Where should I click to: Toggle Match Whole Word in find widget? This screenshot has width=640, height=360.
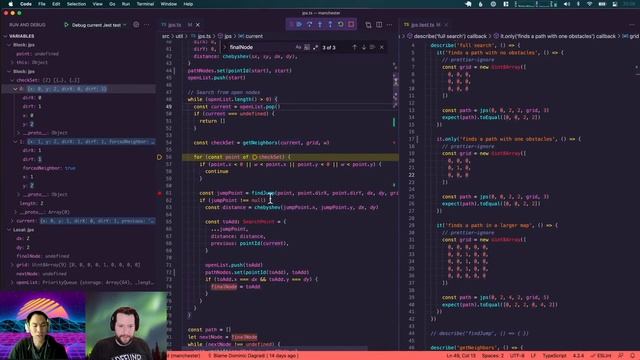point(307,47)
